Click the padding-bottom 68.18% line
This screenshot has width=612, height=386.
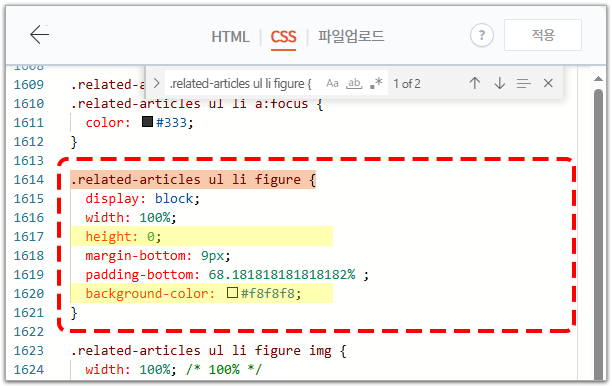[x=227, y=274]
